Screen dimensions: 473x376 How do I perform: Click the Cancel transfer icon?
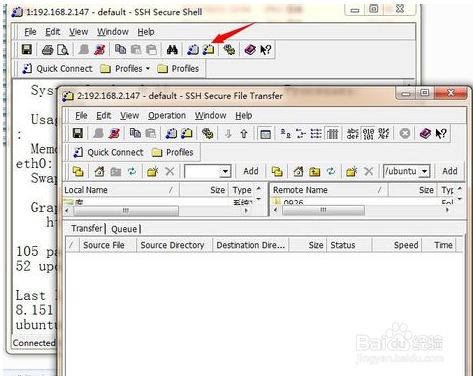point(405,134)
